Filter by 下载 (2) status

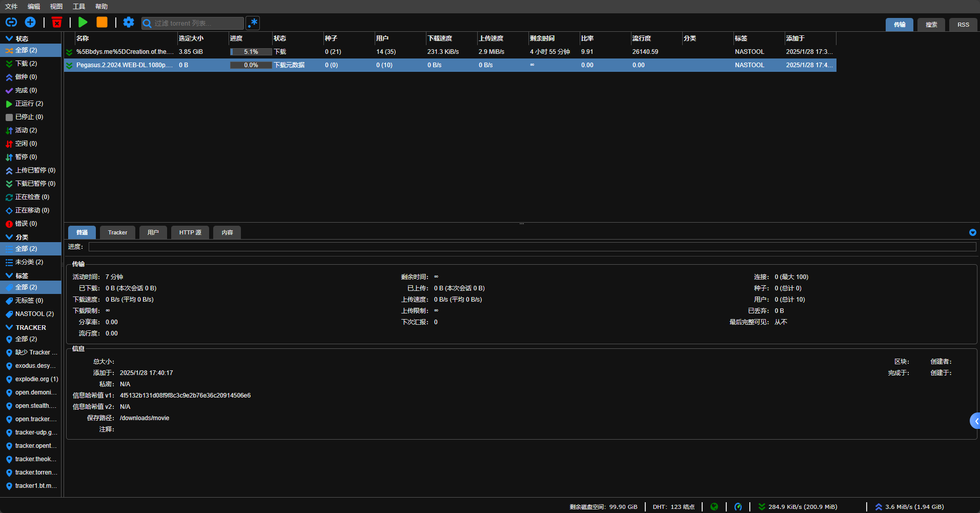point(30,64)
